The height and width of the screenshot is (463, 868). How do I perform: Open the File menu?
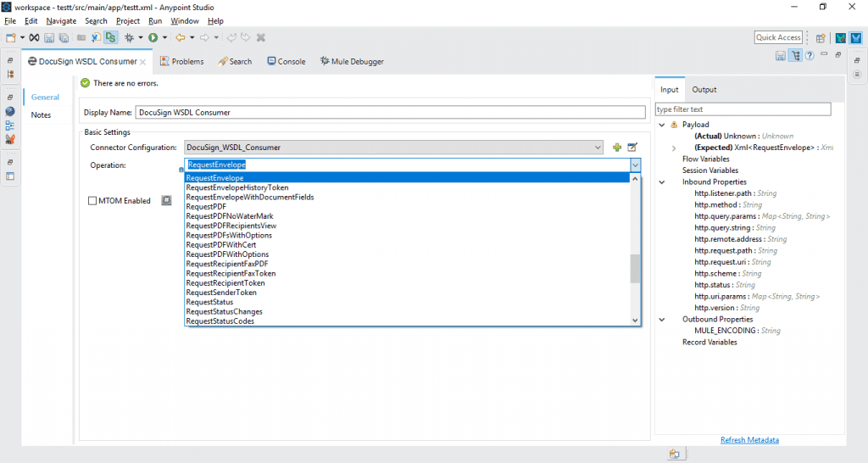[x=10, y=21]
